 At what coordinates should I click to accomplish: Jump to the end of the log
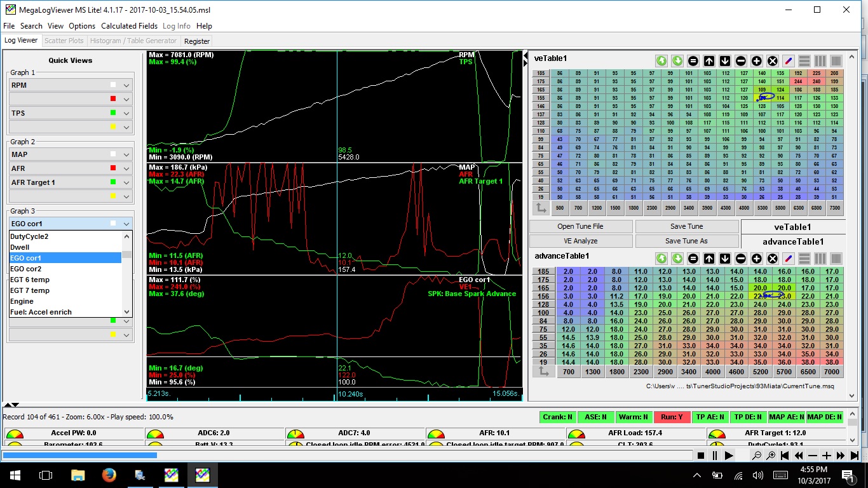tap(855, 456)
